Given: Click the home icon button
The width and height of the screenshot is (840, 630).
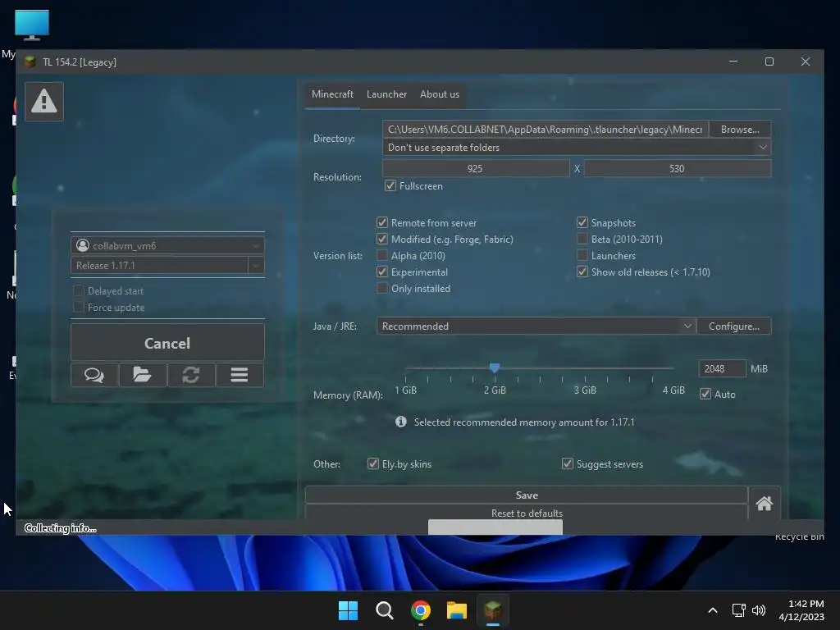Looking at the screenshot, I should (x=764, y=503).
